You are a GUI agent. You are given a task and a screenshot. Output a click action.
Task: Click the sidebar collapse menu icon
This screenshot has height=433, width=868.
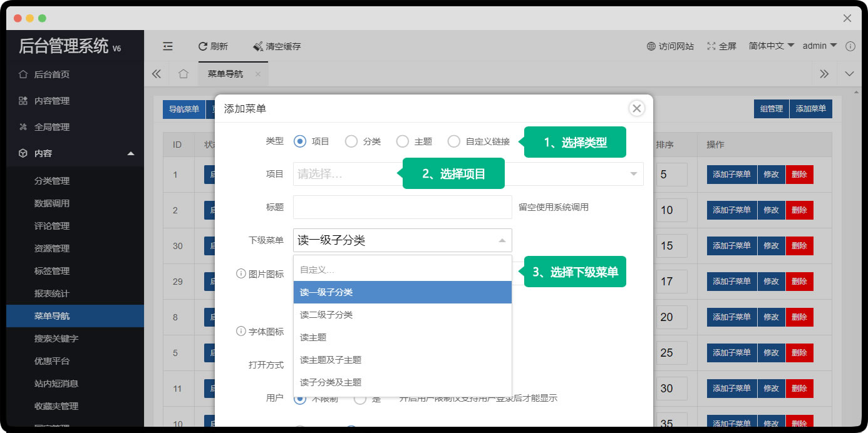[x=167, y=46]
